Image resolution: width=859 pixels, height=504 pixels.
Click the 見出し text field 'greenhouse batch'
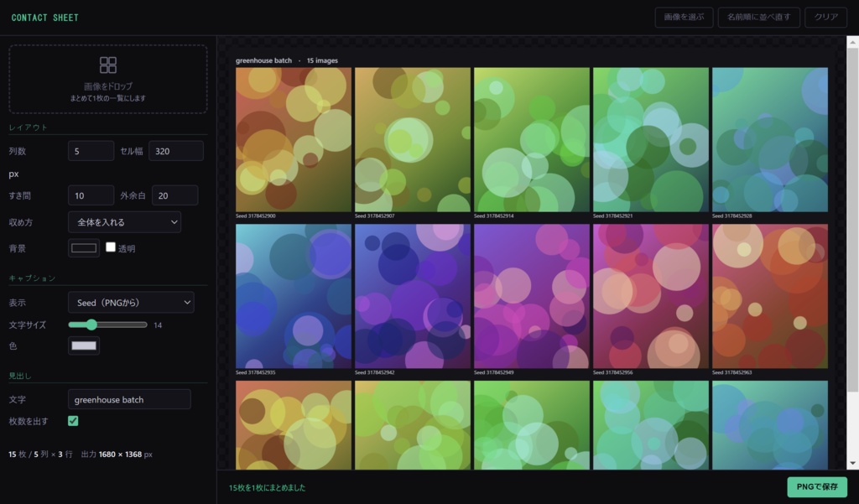click(129, 399)
